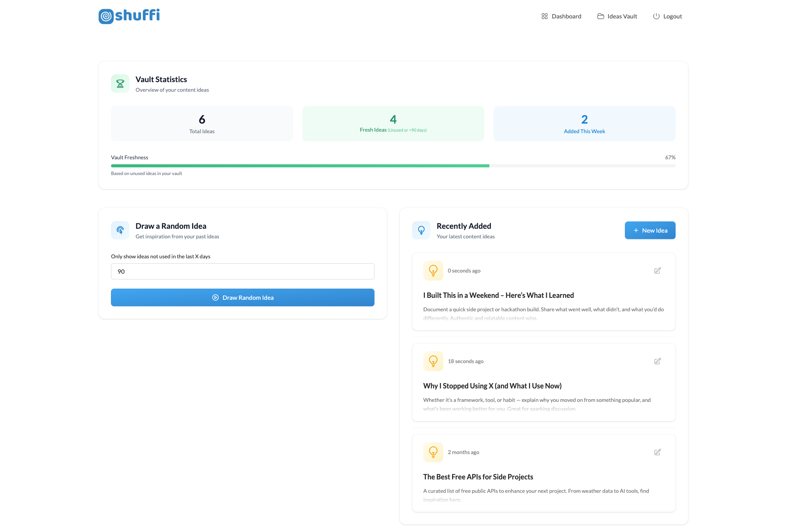Edit the 'I Built This in a Weekend' idea
The width and height of the screenshot is (812, 527).
click(657, 271)
